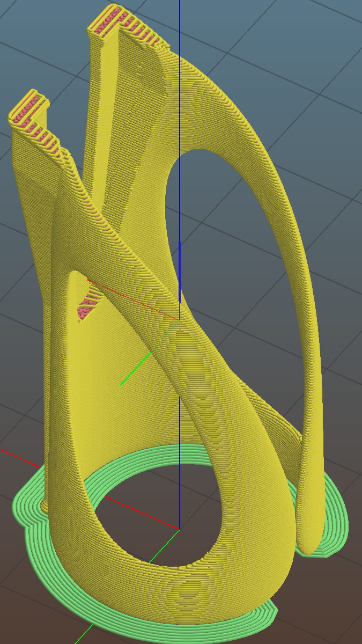Click inside the large oval opening
Screen dimensions: 362x644
click(225, 241)
